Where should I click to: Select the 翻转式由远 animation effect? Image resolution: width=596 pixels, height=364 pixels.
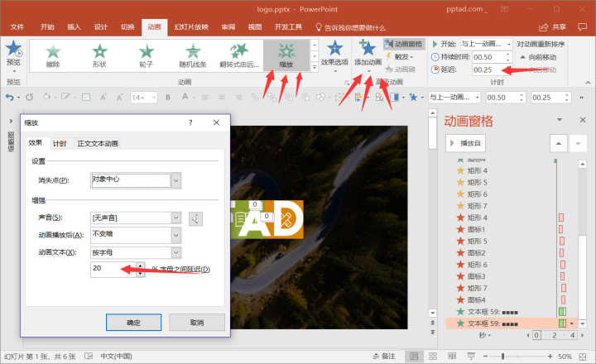[x=239, y=55]
